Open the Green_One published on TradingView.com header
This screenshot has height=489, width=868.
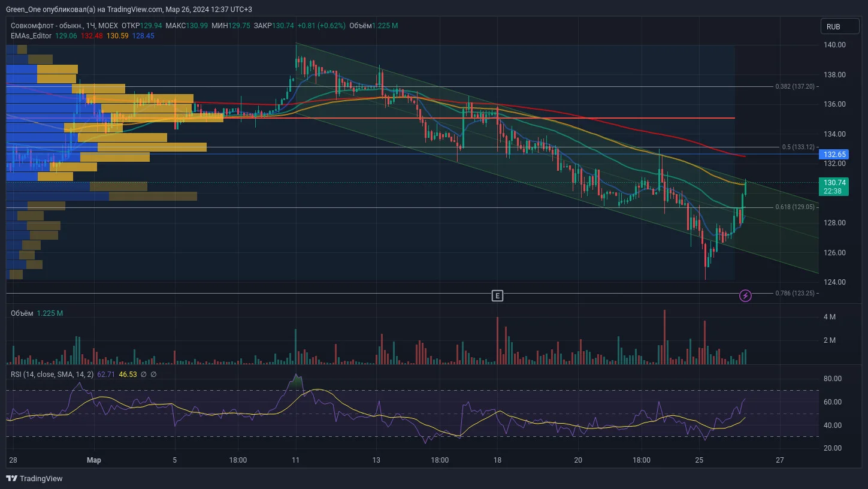(x=129, y=10)
